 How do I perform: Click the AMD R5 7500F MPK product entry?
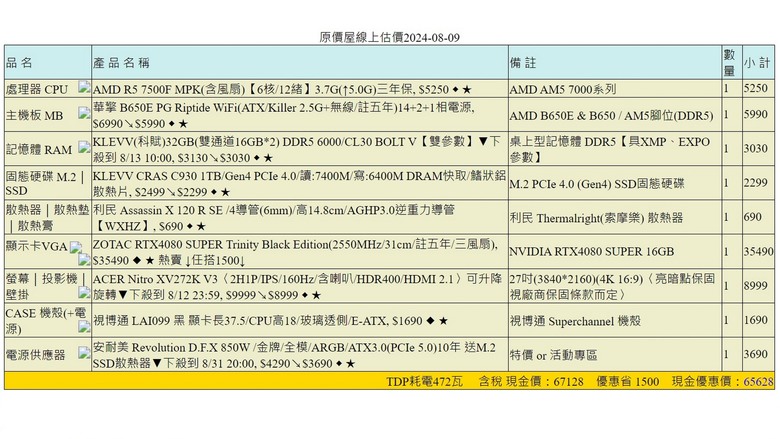click(299, 88)
